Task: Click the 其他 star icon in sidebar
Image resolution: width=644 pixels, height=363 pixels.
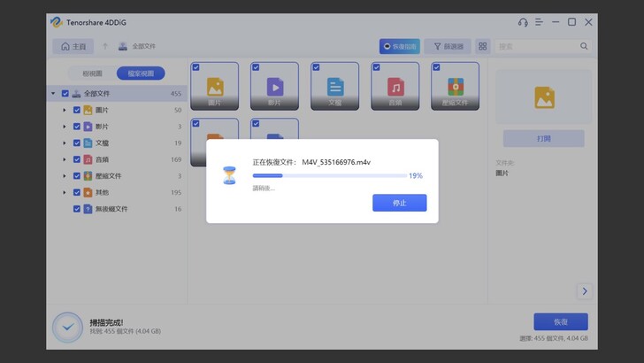Action: pos(88,192)
